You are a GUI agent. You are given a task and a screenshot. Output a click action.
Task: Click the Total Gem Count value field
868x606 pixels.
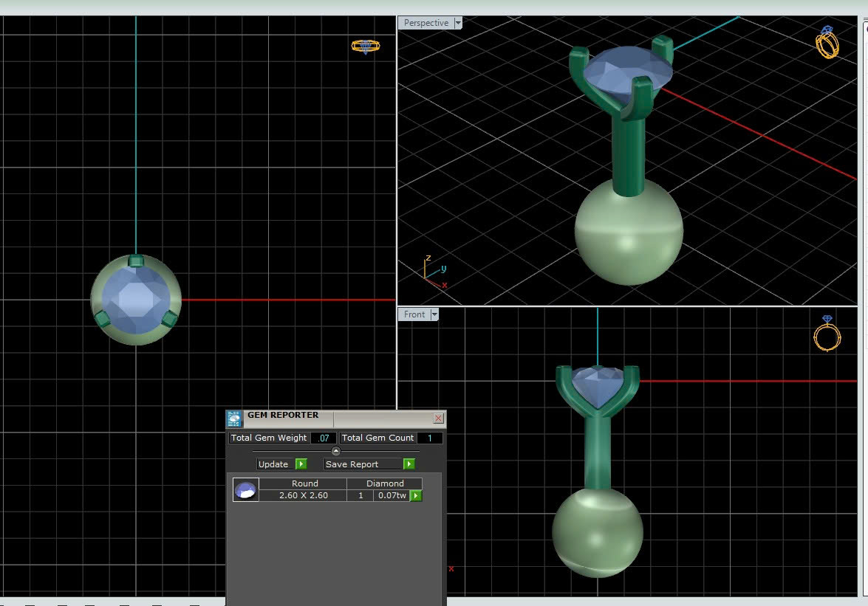click(x=429, y=438)
